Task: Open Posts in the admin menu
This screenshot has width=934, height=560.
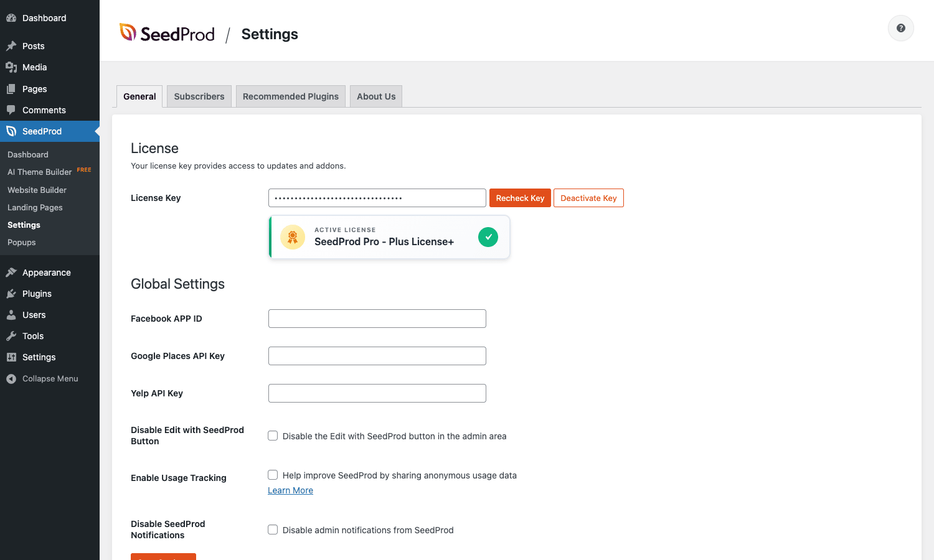Action: point(50,46)
